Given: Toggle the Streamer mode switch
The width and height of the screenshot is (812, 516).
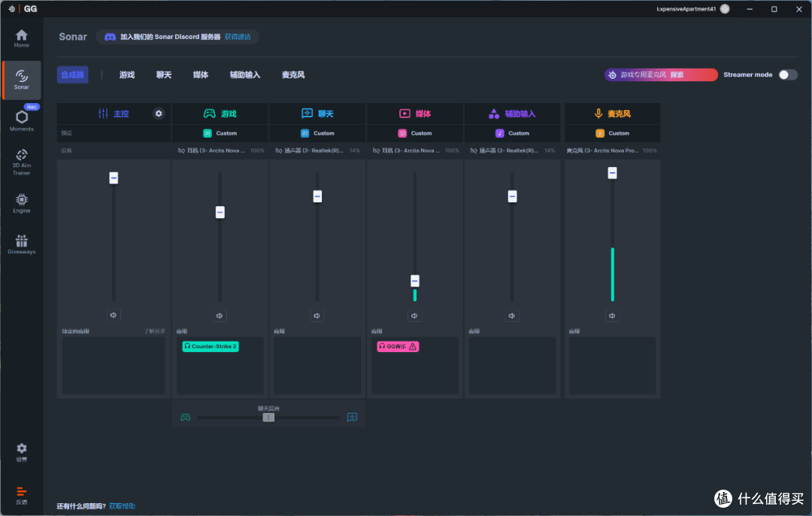Looking at the screenshot, I should click(788, 74).
